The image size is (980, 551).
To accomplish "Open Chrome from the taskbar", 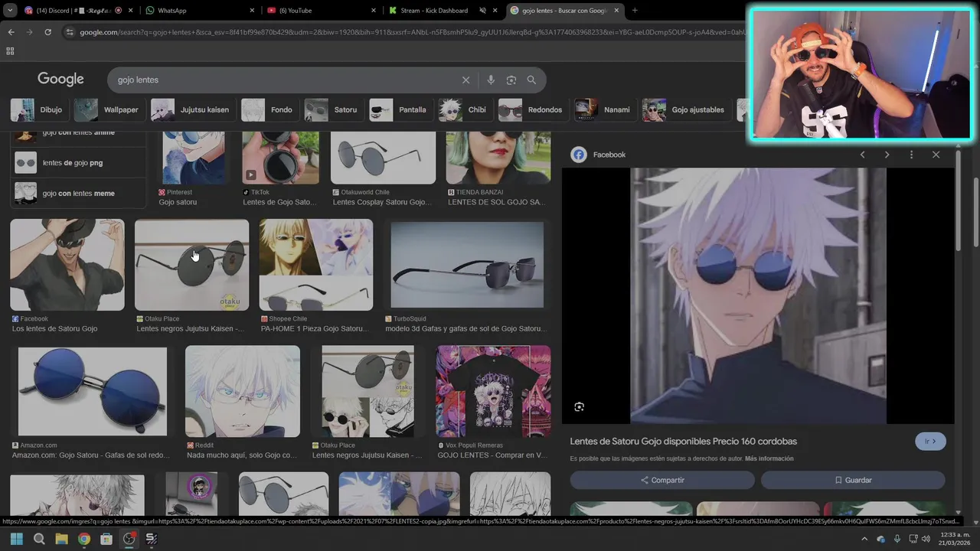I will 84,539.
